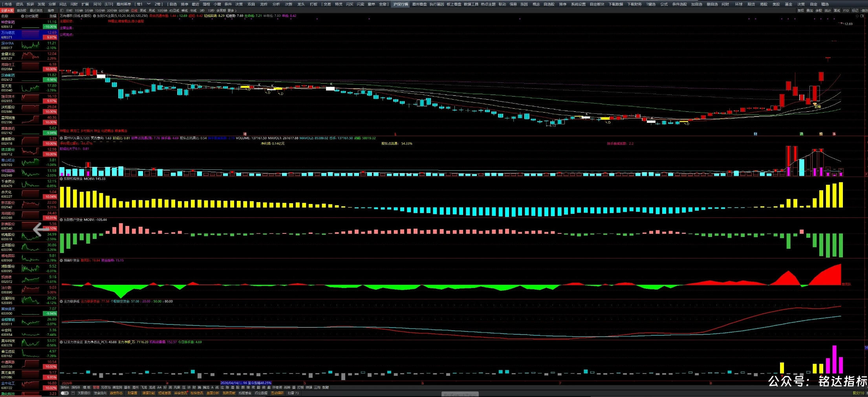Switch to the 自选股 list tab
Screen dimensions: 868x397
coord(22,11)
